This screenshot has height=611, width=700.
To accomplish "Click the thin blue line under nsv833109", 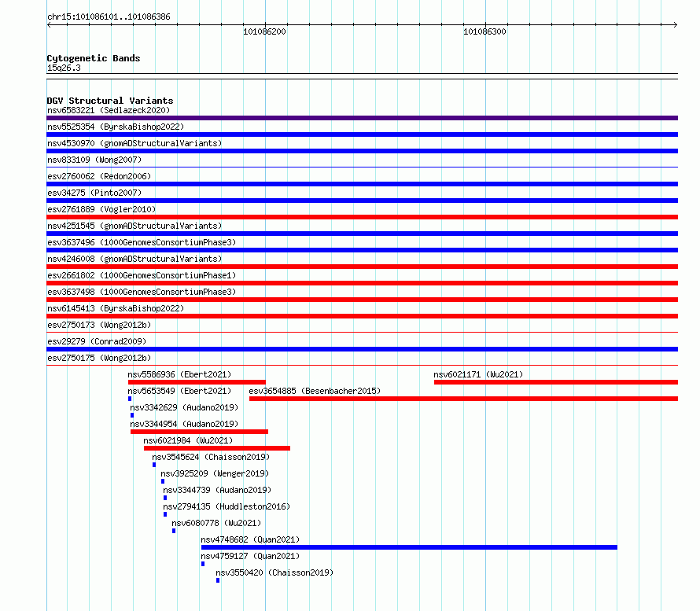I will coord(362,167).
